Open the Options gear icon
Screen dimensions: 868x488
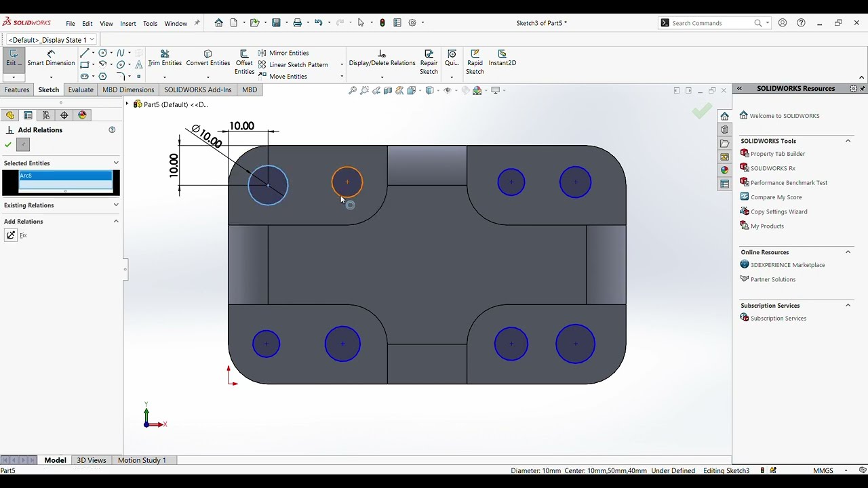412,23
